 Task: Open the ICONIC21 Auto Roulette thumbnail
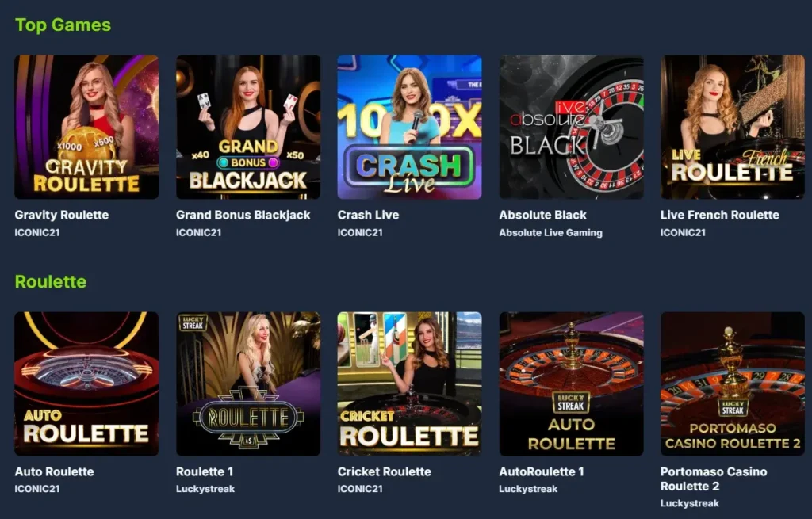tap(86, 384)
